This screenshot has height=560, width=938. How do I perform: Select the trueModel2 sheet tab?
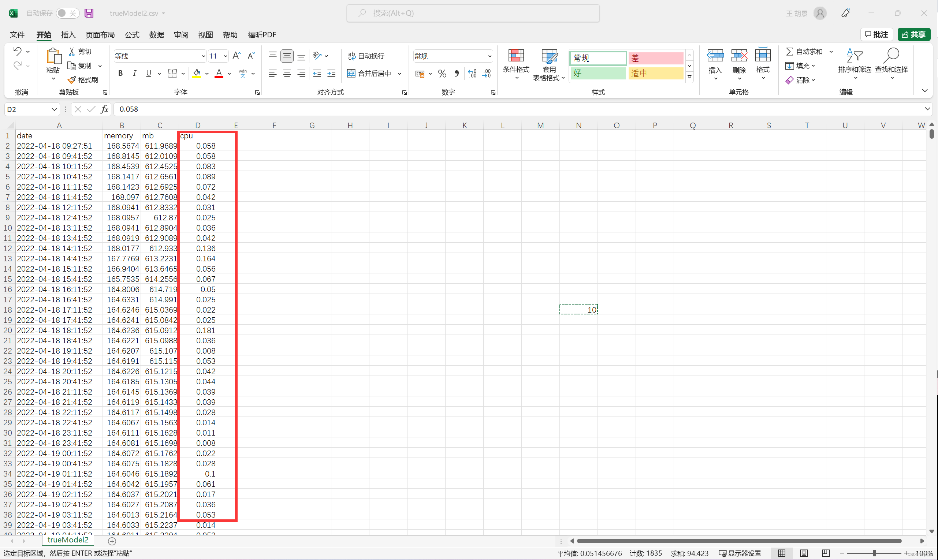[x=68, y=540]
